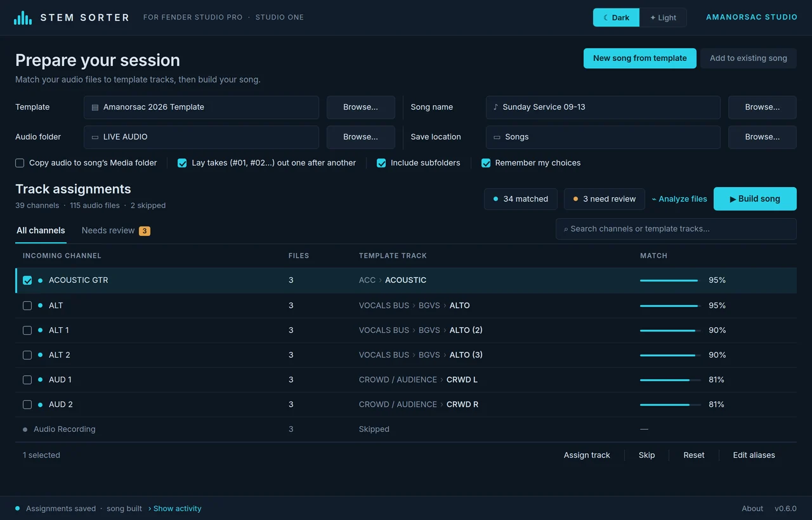Viewport: 812px width, 520px height.
Task: Select the AUD 2 channel checkbox
Action: click(27, 405)
